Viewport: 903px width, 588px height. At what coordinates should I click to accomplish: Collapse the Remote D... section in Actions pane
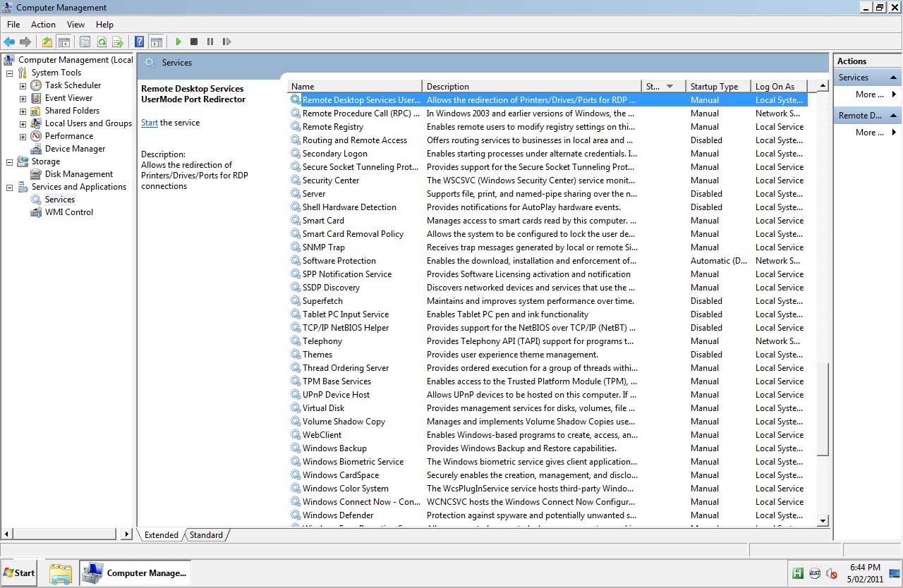(x=893, y=116)
